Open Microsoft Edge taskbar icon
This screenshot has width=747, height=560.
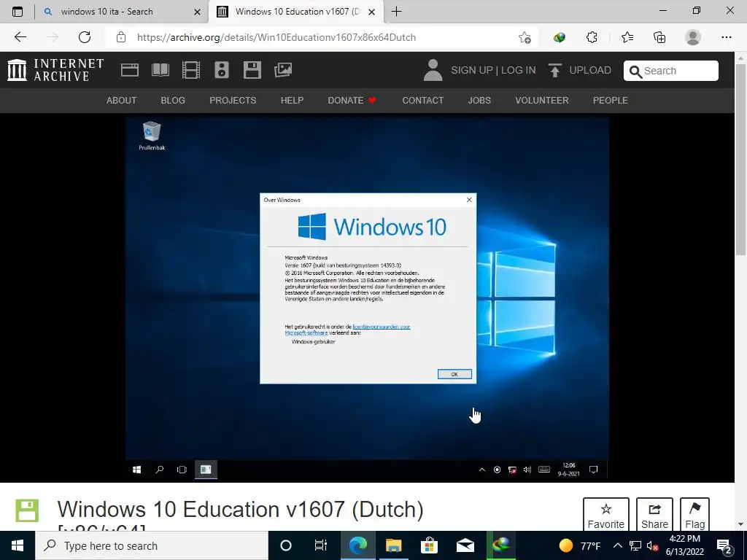click(x=357, y=545)
